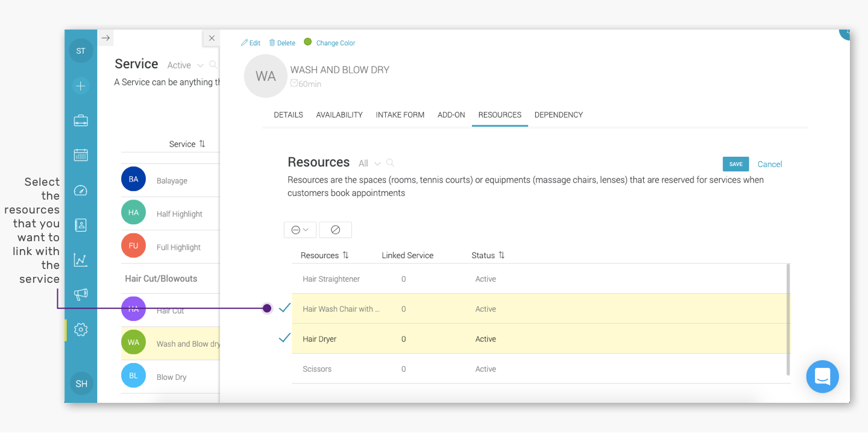Viewport: 868px width, 433px height.
Task: Click the Scissors Active status
Action: pos(486,369)
